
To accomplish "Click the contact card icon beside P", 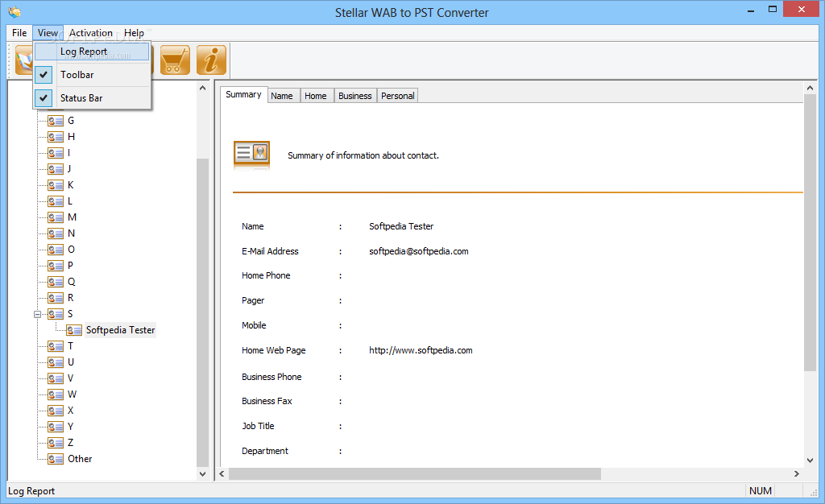I will (x=56, y=266).
